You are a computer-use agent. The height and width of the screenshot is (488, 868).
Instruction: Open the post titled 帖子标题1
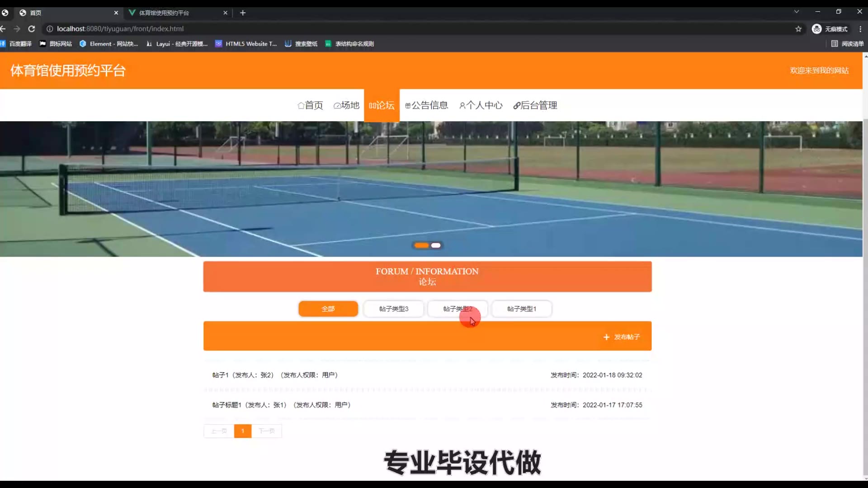tap(227, 405)
